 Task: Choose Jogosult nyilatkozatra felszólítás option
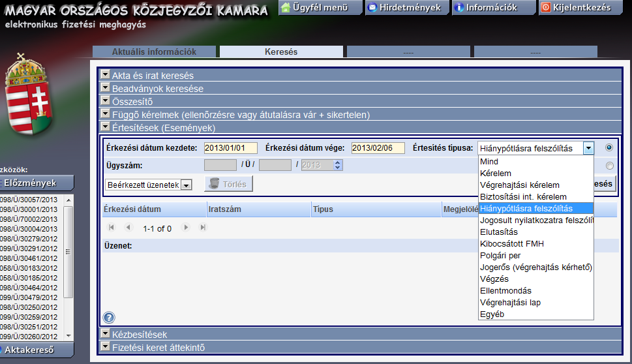click(x=535, y=220)
